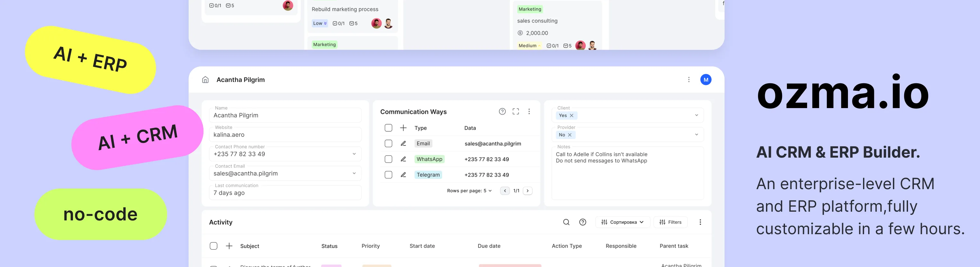This screenshot has width=980, height=267.
Task: Open the assignee avatars on the sales consulting card
Action: (x=586, y=46)
